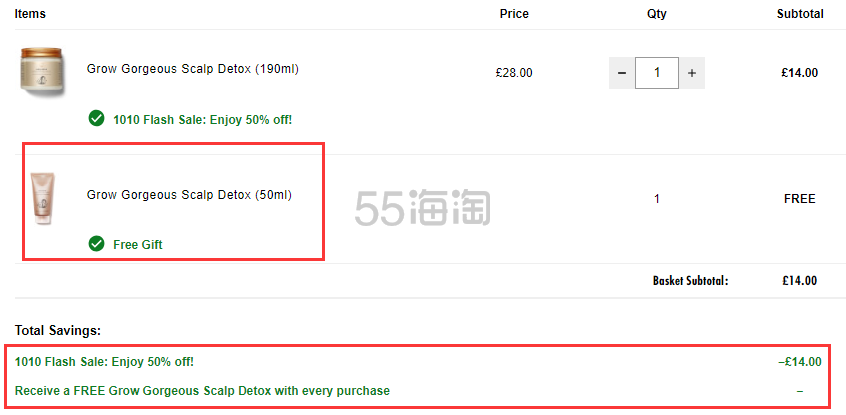Click Receive a FREE Grow Gorgeous Scalp Detox offer
Image resolution: width=846 pixels, height=415 pixels.
pyautogui.click(x=202, y=390)
